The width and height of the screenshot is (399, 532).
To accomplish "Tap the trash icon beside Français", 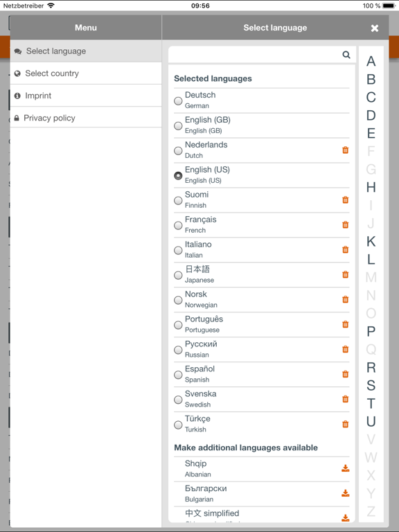I will [x=345, y=224].
